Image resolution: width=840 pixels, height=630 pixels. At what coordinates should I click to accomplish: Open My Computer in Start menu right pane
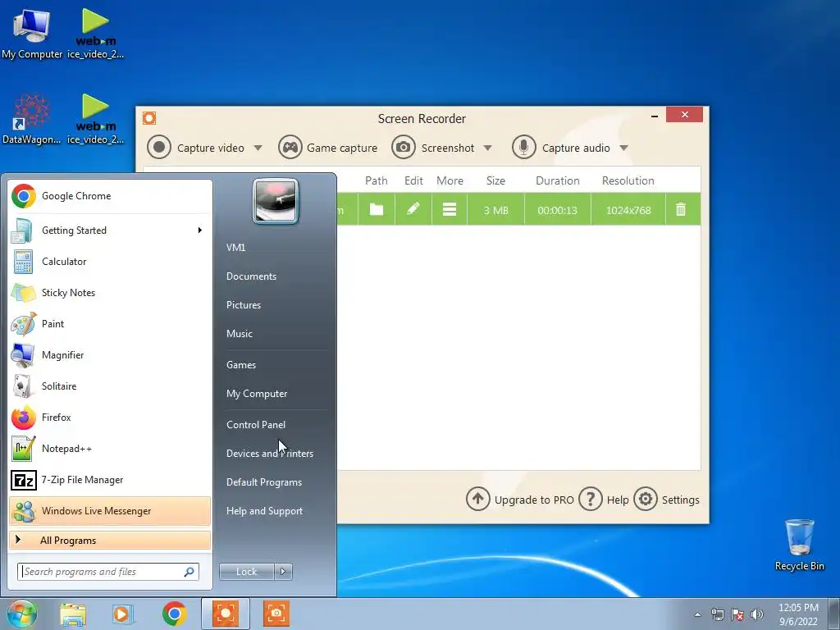pos(257,394)
